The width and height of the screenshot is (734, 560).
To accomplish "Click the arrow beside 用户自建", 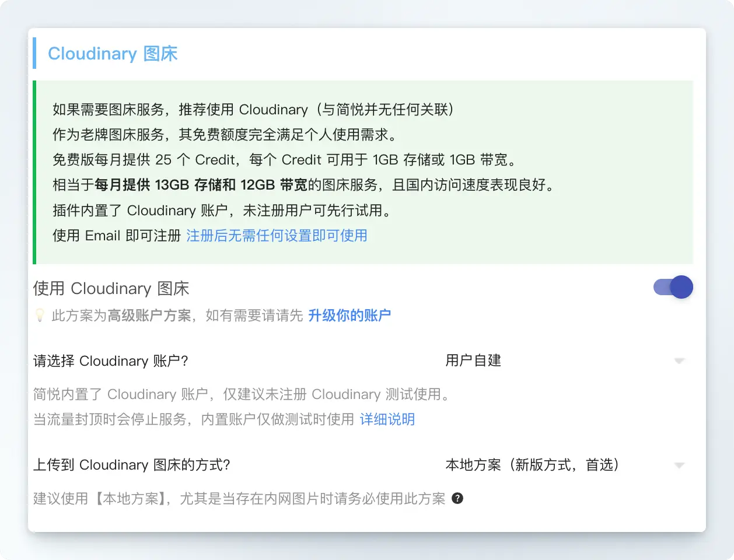I will click(679, 361).
